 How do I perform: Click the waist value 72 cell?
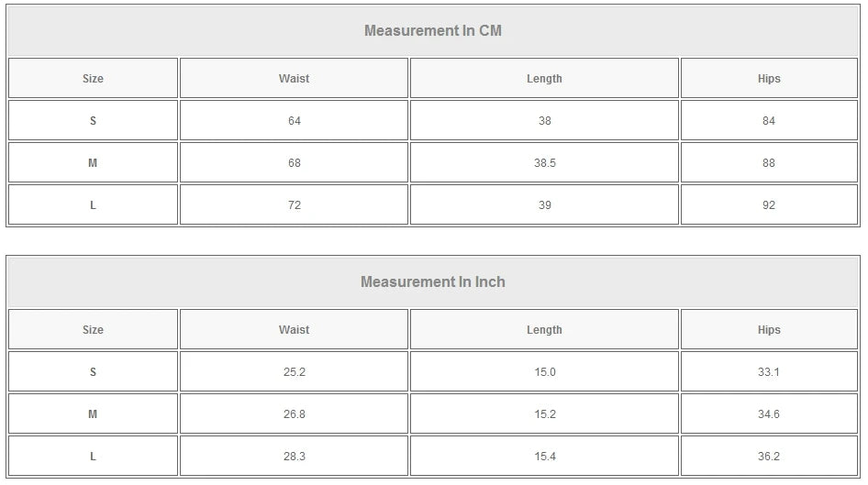pyautogui.click(x=294, y=205)
